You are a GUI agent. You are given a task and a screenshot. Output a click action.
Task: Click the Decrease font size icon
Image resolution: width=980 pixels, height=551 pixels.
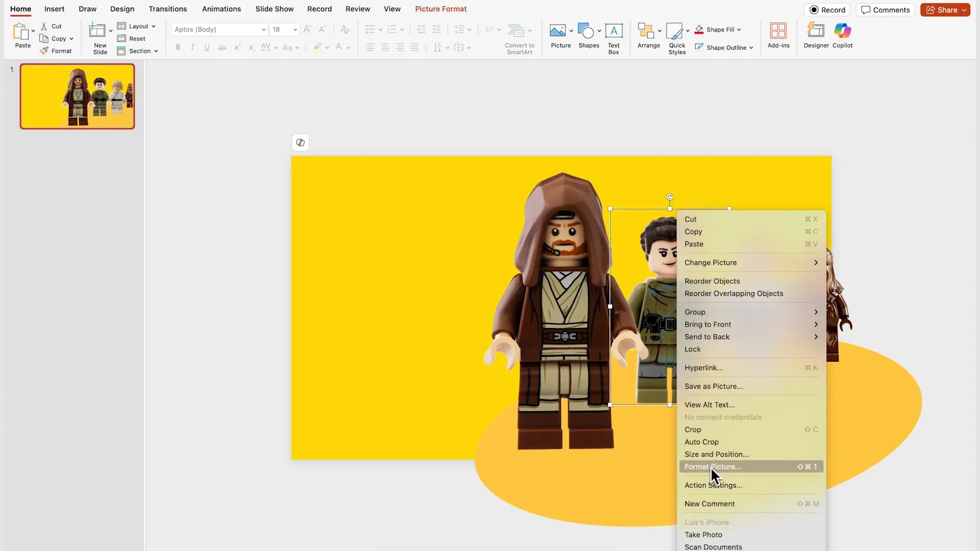(x=322, y=29)
